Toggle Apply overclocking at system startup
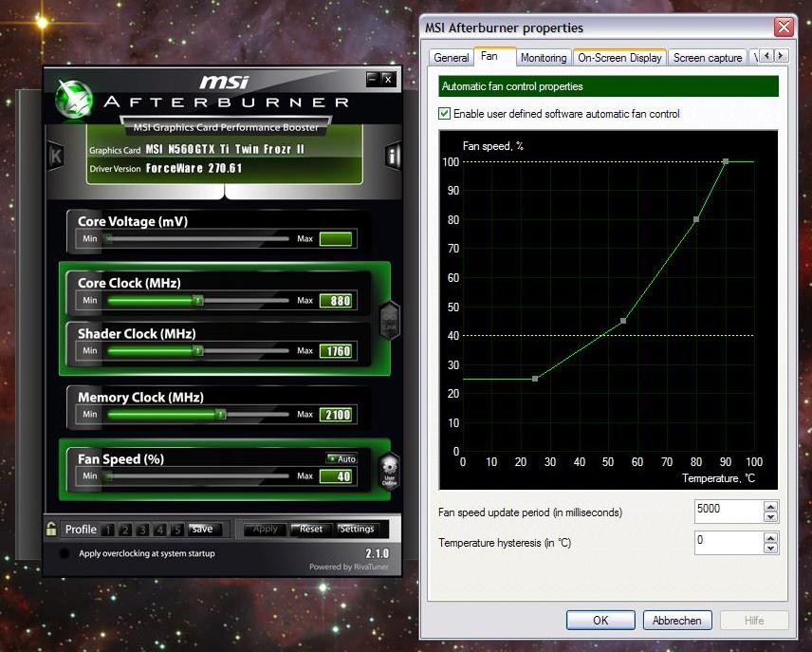 (x=65, y=553)
